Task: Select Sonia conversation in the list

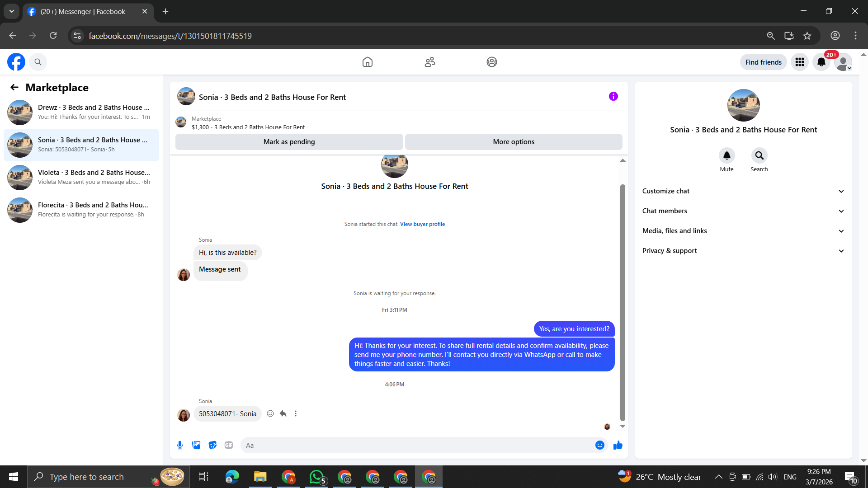Action: 81,145
